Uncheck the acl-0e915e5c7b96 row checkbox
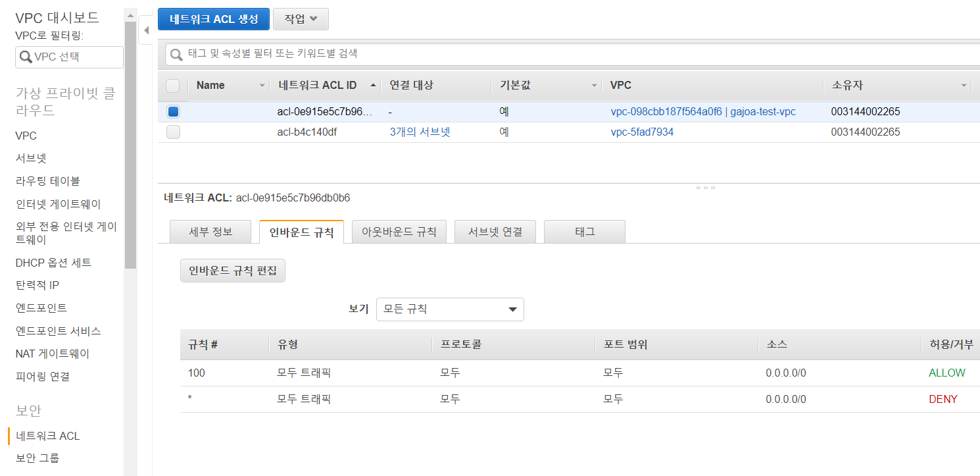This screenshot has width=980, height=476. click(x=173, y=112)
